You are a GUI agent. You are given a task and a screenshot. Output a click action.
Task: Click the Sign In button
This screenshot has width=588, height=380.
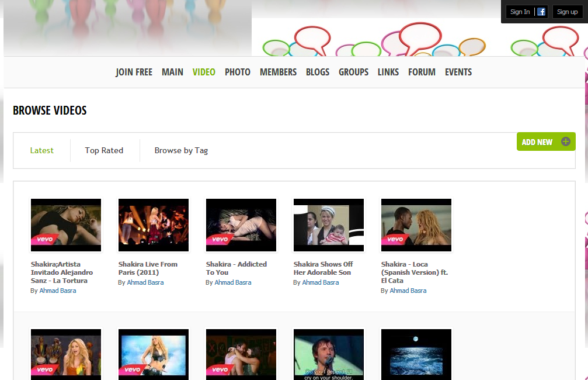point(520,12)
